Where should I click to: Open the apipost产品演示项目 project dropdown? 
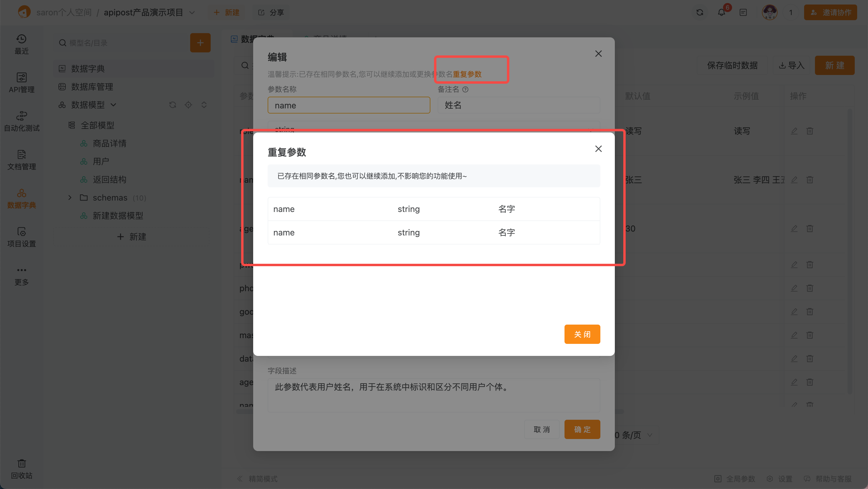pos(149,12)
